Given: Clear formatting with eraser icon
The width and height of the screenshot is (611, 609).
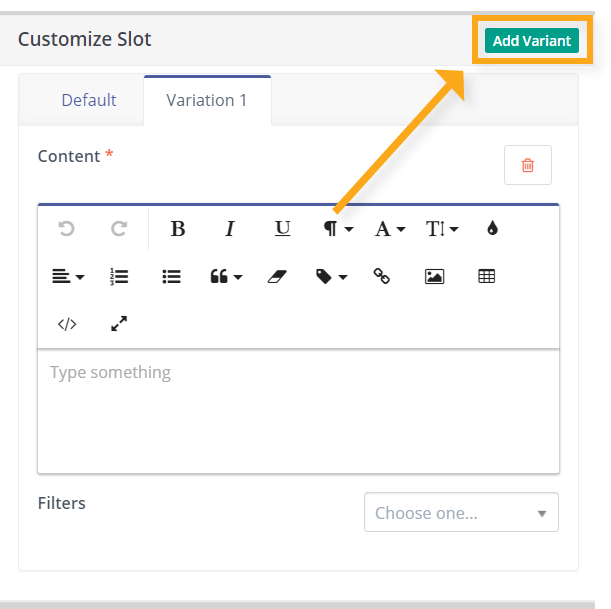Looking at the screenshot, I should (x=277, y=277).
